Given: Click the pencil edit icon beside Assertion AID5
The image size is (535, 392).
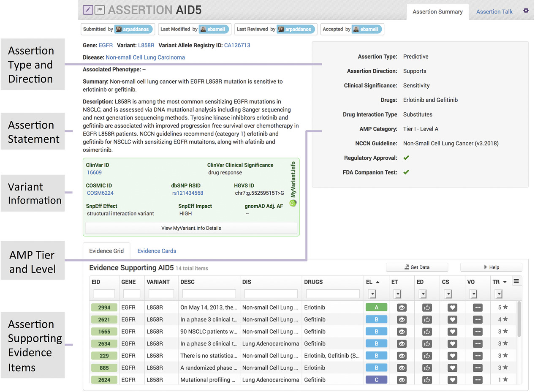Looking at the screenshot, I should [88, 9].
